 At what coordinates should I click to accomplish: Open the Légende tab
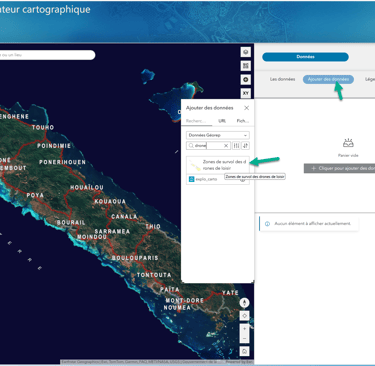click(x=370, y=79)
